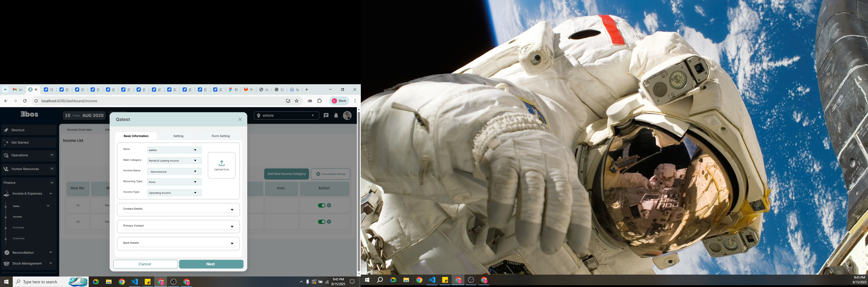
Task: Switch to the Figma browser tab
Action: (233, 90)
